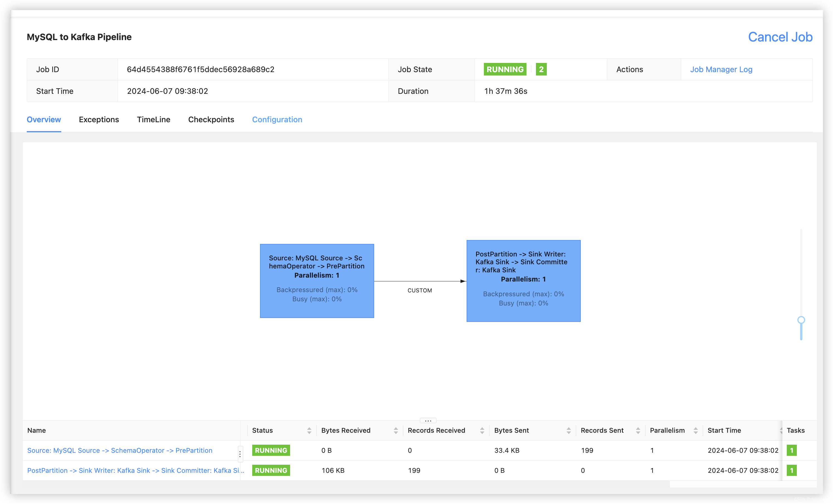Sort by Parallelism column arrows
This screenshot has width=833, height=504.
[x=695, y=430]
